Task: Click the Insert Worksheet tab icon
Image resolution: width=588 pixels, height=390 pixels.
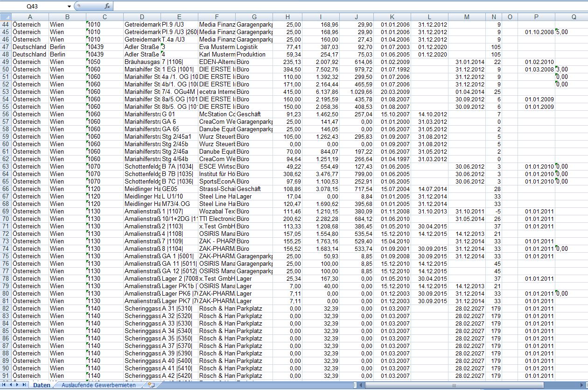Action: [x=151, y=385]
